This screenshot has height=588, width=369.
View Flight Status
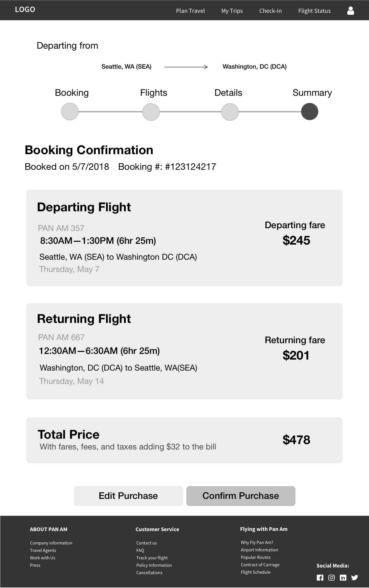pyautogui.click(x=314, y=11)
